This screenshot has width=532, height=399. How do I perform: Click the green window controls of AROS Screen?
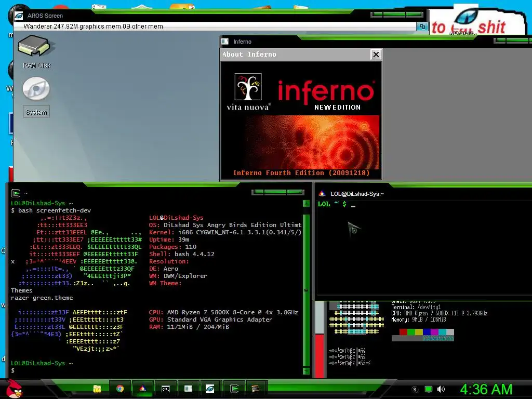(x=396, y=14)
